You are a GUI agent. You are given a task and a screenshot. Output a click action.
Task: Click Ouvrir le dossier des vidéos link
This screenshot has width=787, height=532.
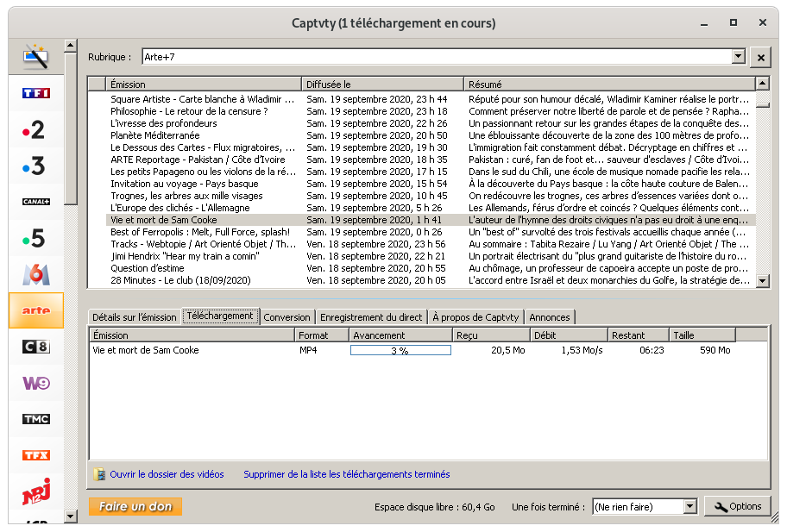point(167,474)
